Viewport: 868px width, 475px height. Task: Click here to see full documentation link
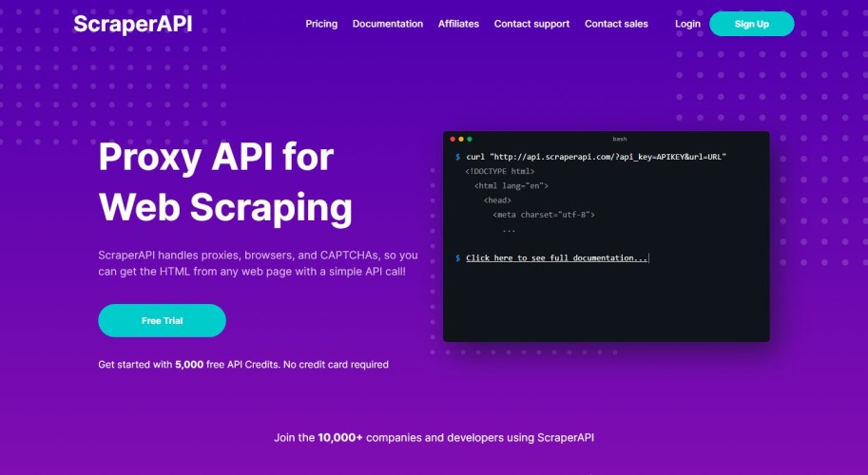(556, 257)
